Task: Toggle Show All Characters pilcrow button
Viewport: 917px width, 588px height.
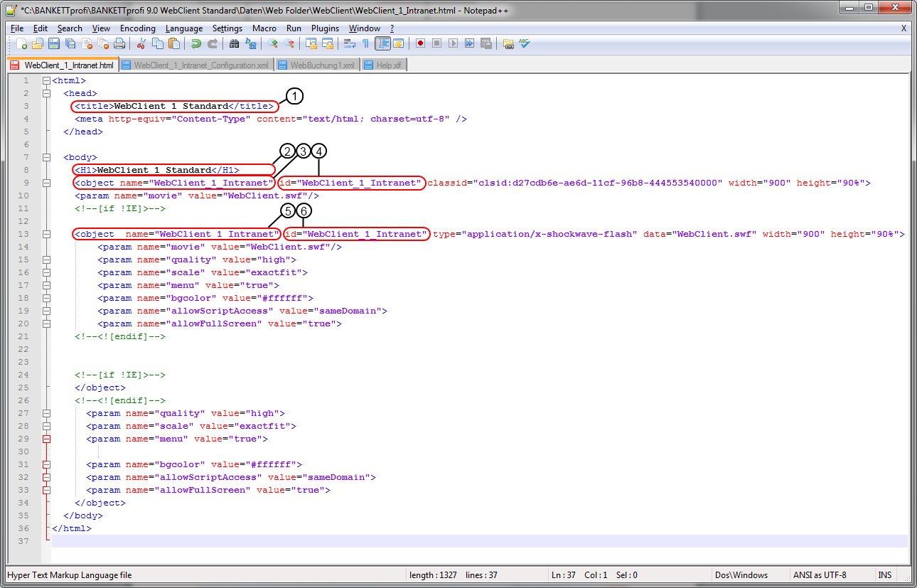Action: point(365,44)
